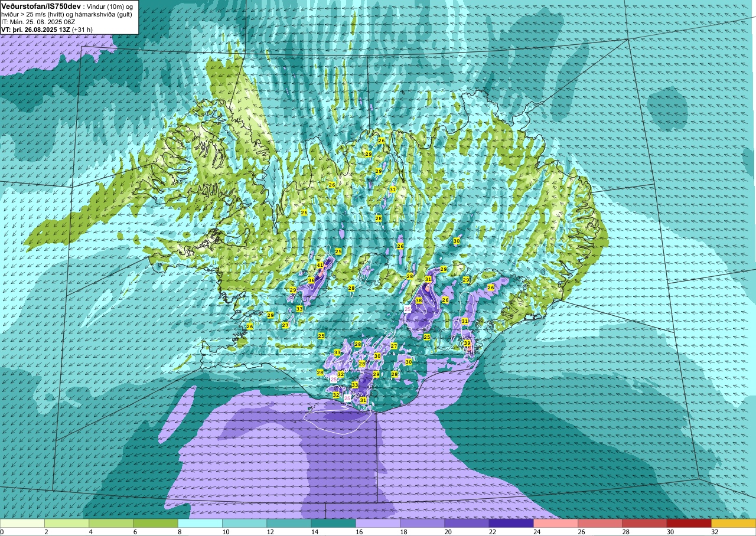Click the yellow gust label 41
The image size is (756, 536).
(320, 266)
